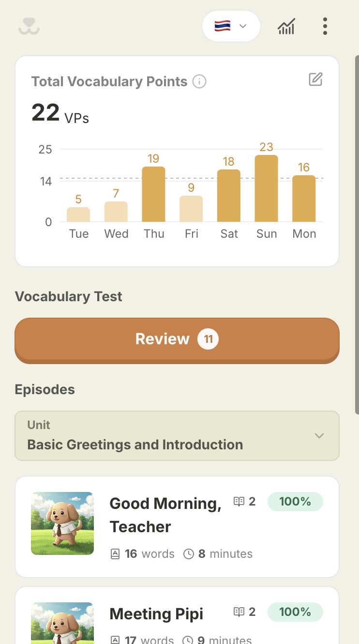359x644 pixels.
Task: Expand the Unit selector dropdown
Action: pyautogui.click(x=177, y=436)
